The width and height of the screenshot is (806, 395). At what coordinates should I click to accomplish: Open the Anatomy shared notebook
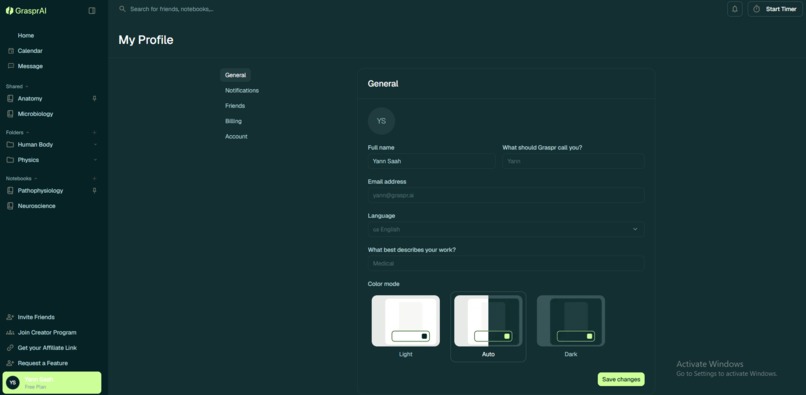[30, 98]
